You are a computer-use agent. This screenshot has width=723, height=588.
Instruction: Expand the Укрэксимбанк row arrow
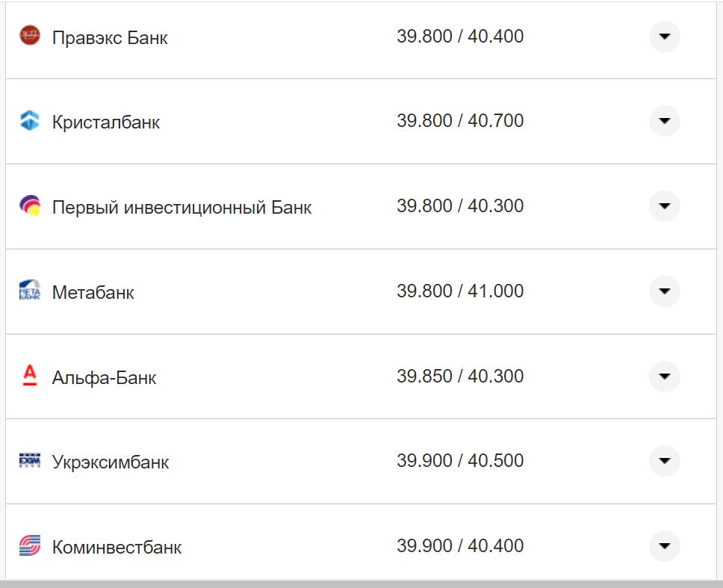pos(664,461)
